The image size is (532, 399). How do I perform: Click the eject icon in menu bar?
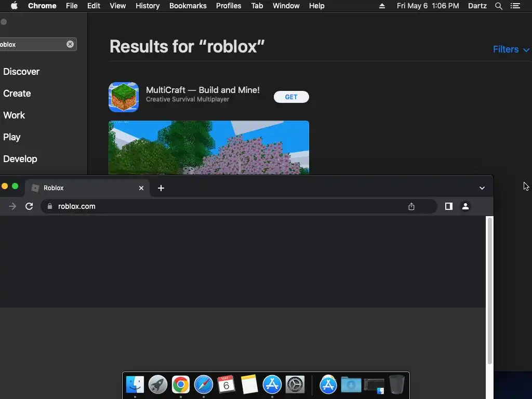[382, 6]
